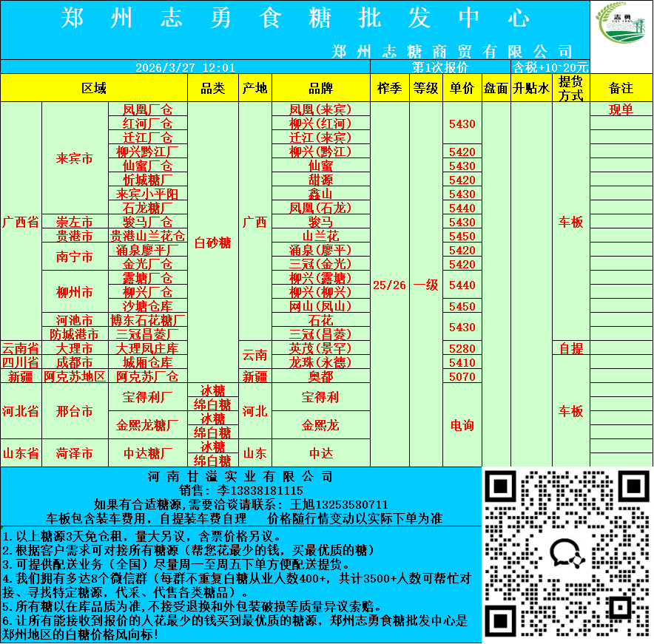The height and width of the screenshot is (644, 654).
Task: Click the 品类 column header
Action: tap(213, 88)
